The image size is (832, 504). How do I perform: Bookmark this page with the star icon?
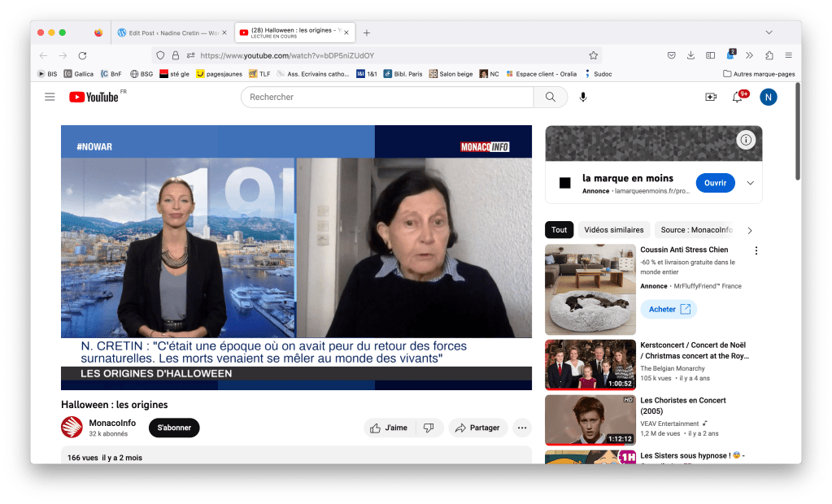tap(594, 55)
